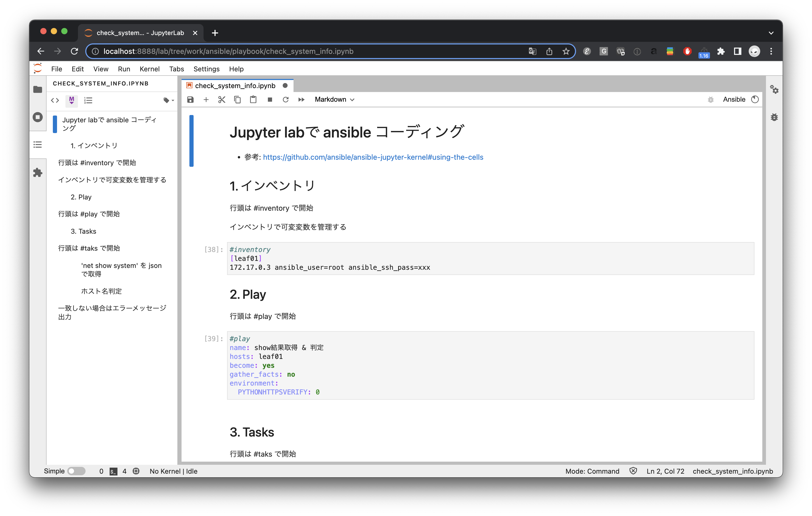812x516 pixels.
Task: Open the browser tab search chevron
Action: [771, 33]
